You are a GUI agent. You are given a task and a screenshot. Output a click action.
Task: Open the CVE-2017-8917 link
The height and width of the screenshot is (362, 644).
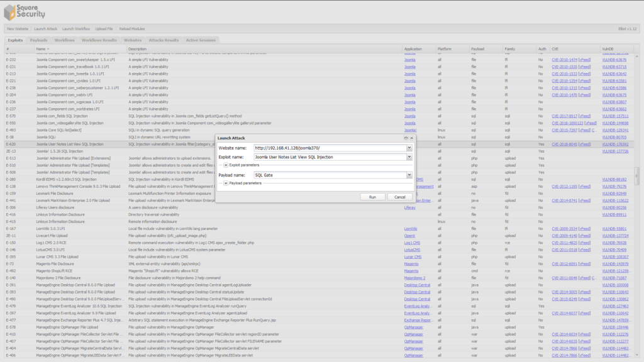tap(564, 116)
